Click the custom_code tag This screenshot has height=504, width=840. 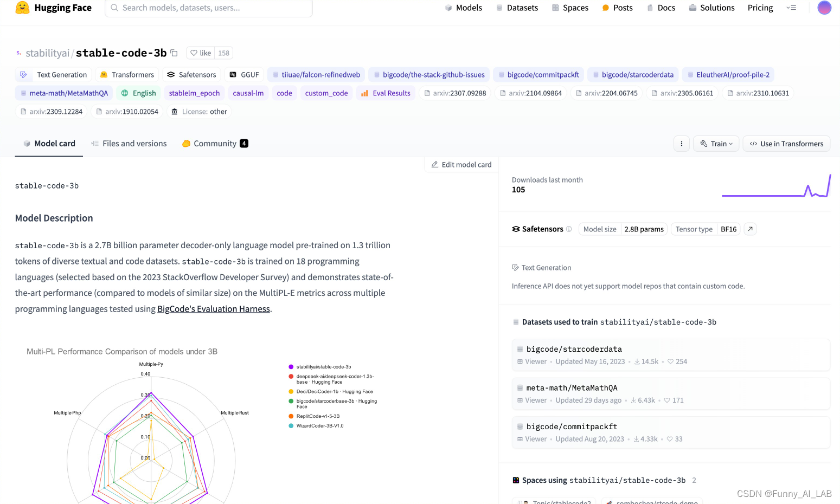326,93
